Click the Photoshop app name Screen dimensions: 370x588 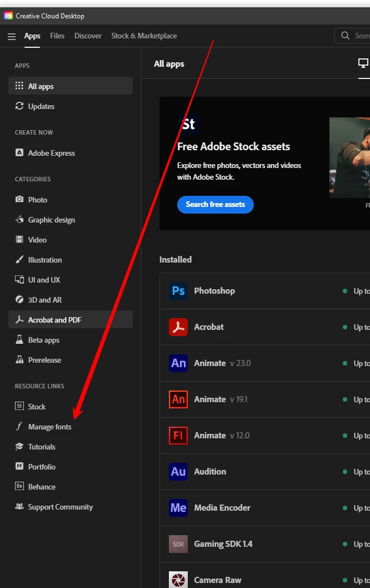pos(214,290)
